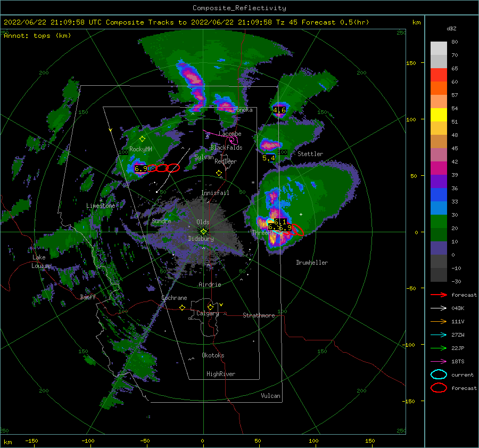
Task: Click the magenta storm track loop by Lacombe
Action: [x=234, y=140]
